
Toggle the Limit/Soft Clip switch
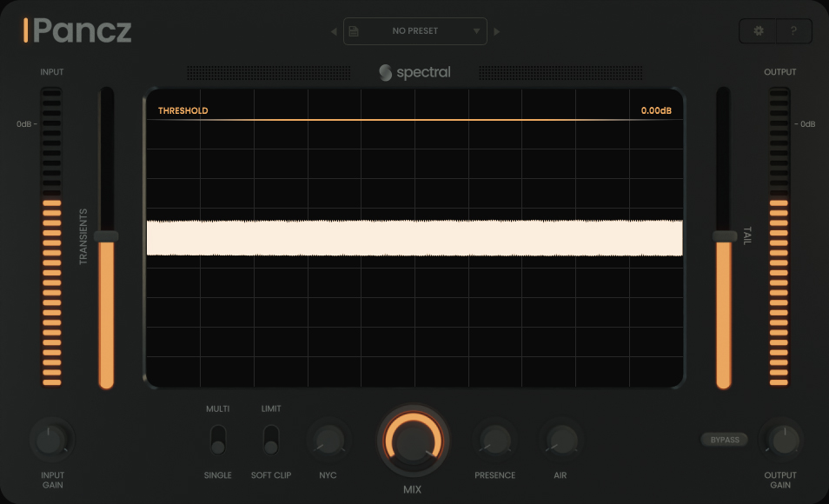271,440
